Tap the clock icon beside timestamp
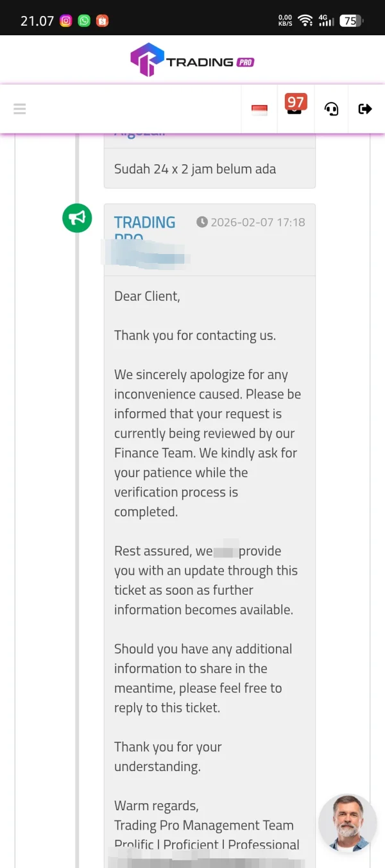The width and height of the screenshot is (385, 868). tap(202, 222)
